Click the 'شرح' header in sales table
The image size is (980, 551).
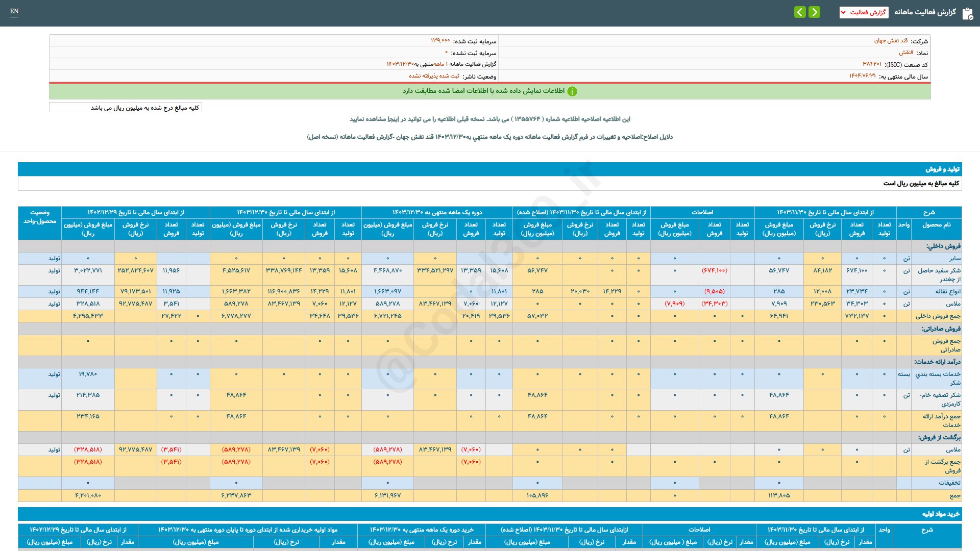(929, 212)
